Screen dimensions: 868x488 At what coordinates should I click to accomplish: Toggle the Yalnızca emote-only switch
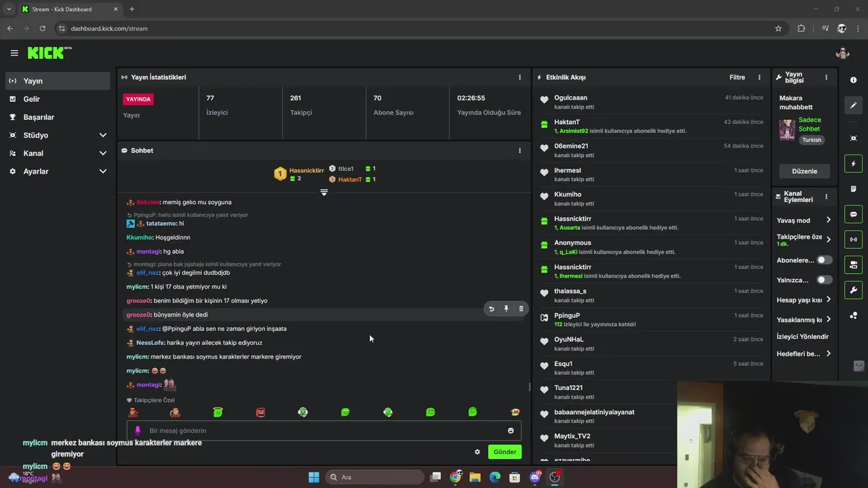824,280
